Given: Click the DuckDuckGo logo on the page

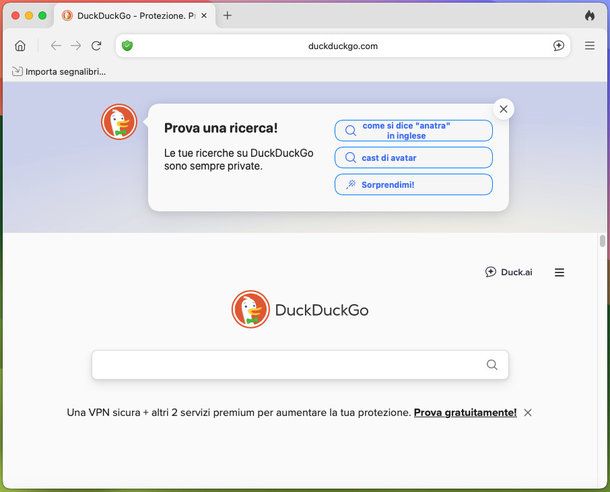Looking at the screenshot, I should 300,310.
